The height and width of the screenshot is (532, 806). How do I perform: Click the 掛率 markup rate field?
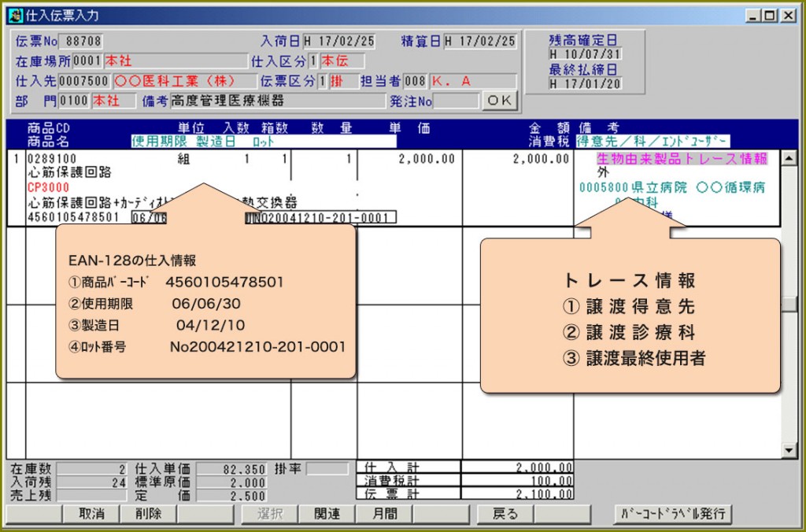(327, 469)
